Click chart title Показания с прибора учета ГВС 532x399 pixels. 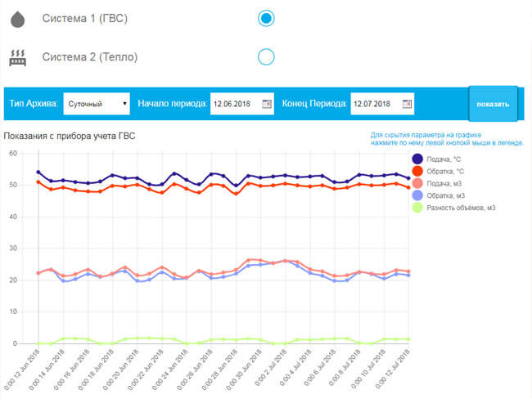pyautogui.click(x=70, y=136)
